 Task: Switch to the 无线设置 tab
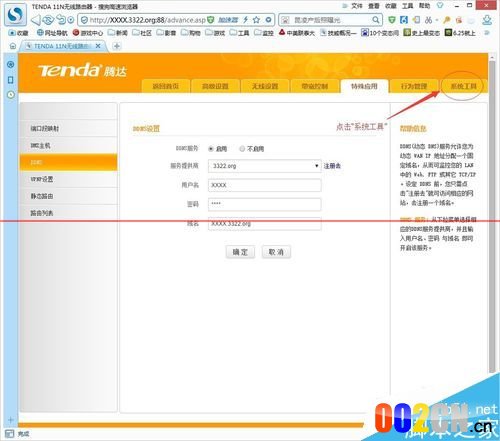coord(265,86)
